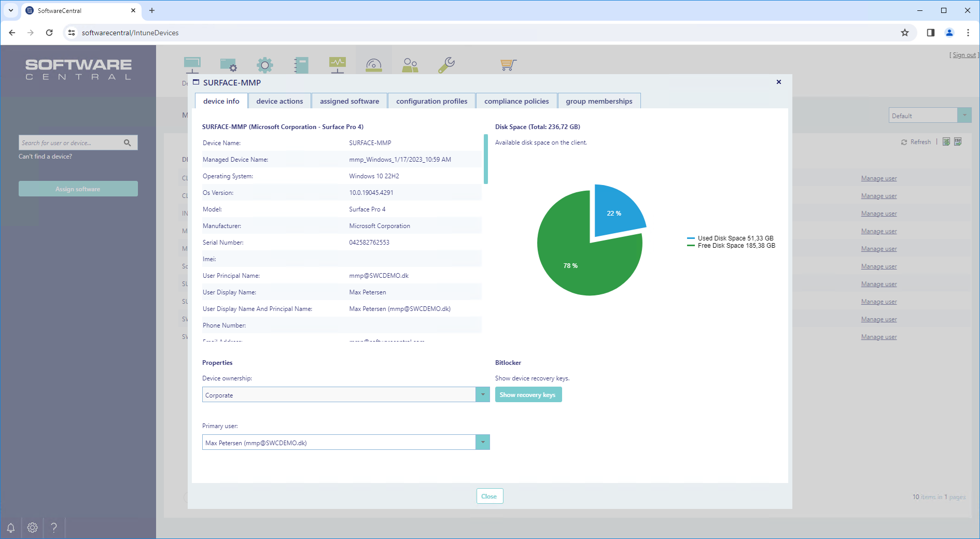Click the Free Disk Space legend entry
980x539 pixels.
[x=731, y=246]
